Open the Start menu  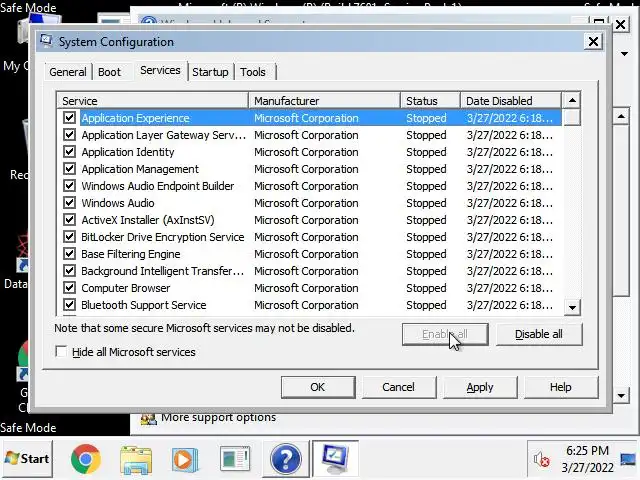click(27, 459)
